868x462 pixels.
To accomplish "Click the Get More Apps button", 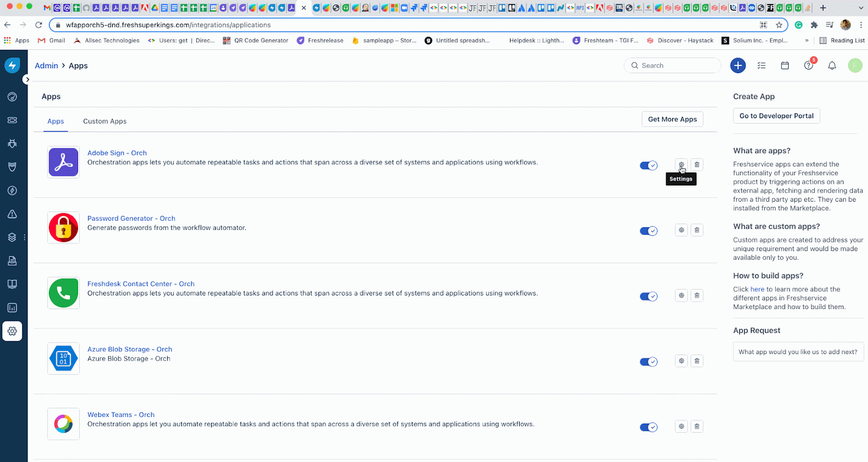I will pos(673,119).
